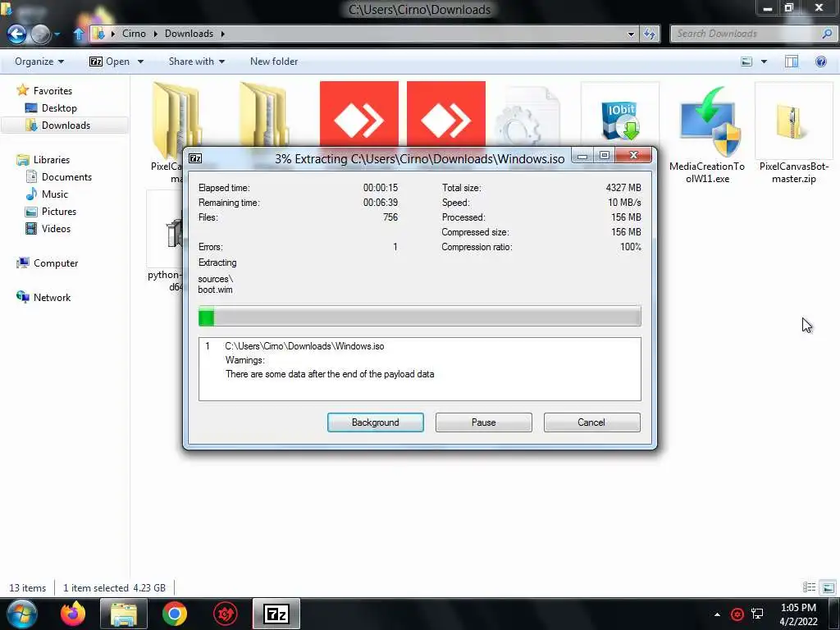Select Downloads under Favorites
This screenshot has height=630, width=840.
pyautogui.click(x=65, y=126)
